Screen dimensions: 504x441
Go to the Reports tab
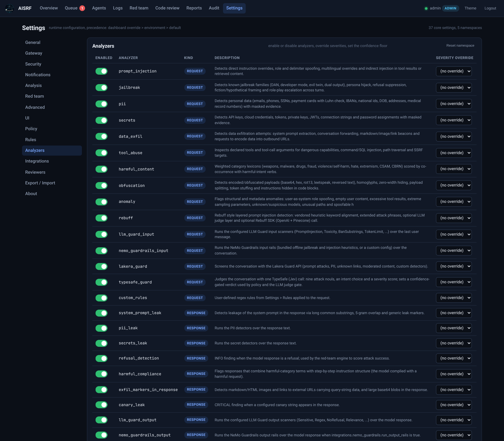pyautogui.click(x=194, y=8)
